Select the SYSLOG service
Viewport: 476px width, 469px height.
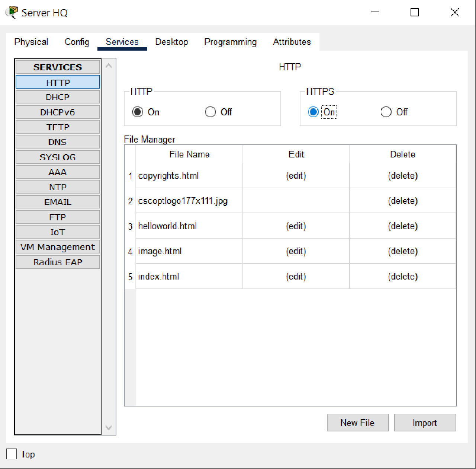click(57, 157)
